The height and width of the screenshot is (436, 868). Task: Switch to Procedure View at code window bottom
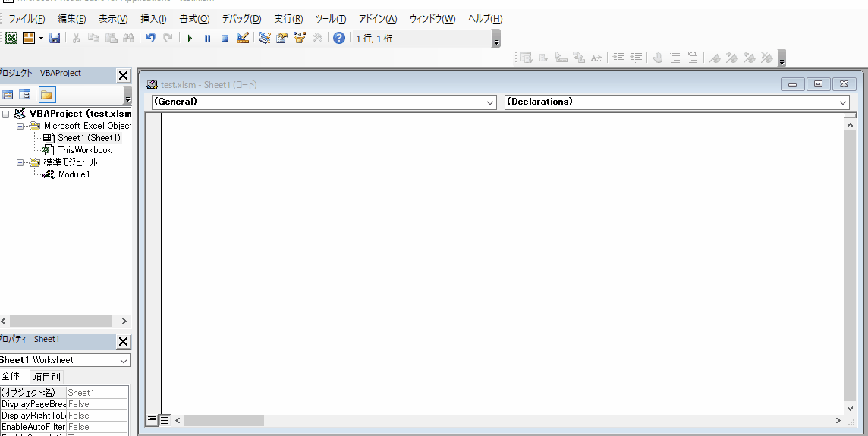pos(152,419)
